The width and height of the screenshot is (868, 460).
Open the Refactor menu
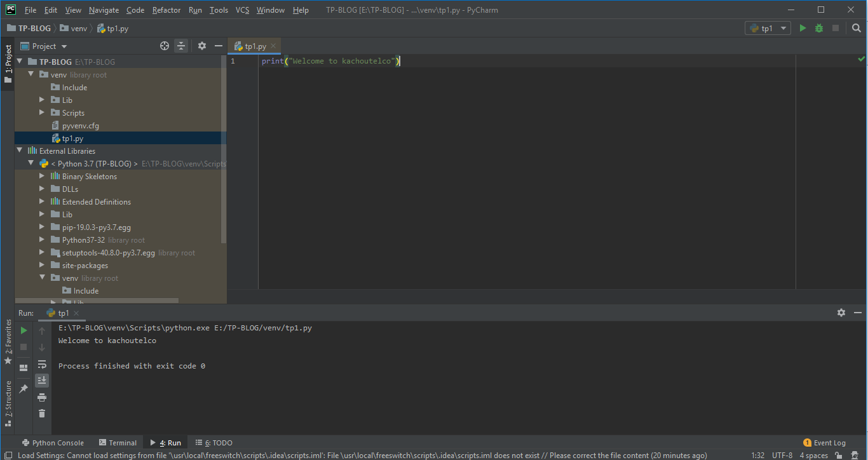[x=166, y=10]
